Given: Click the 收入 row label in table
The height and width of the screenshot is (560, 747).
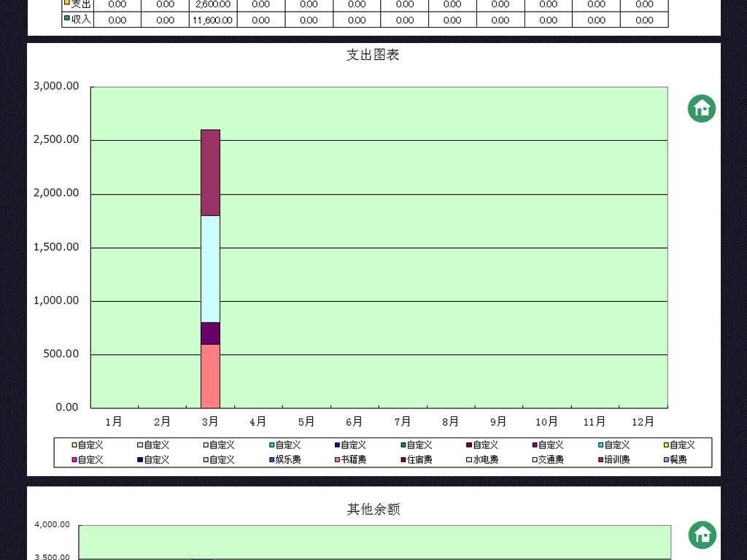Looking at the screenshot, I should pos(77,20).
